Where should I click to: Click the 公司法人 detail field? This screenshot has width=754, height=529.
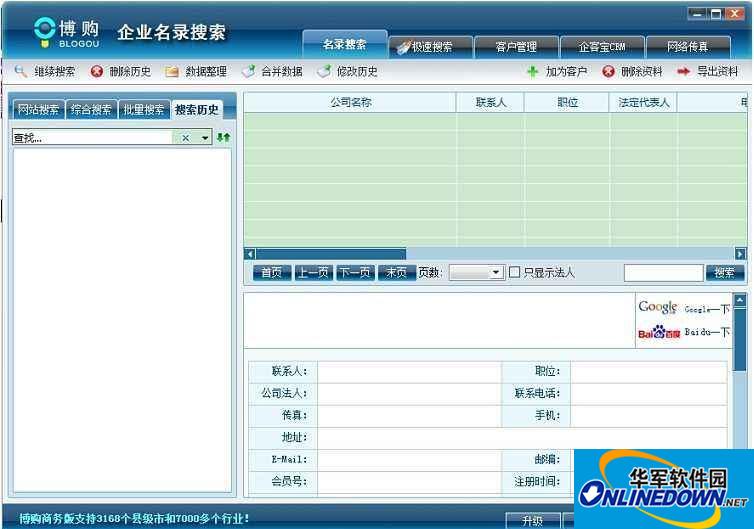pyautogui.click(x=409, y=393)
